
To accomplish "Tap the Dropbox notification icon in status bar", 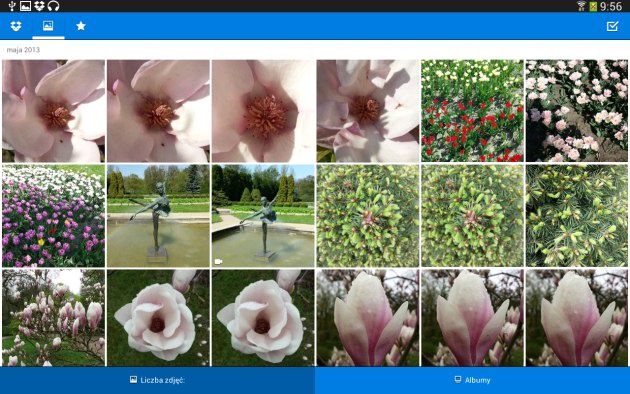I will point(39,6).
